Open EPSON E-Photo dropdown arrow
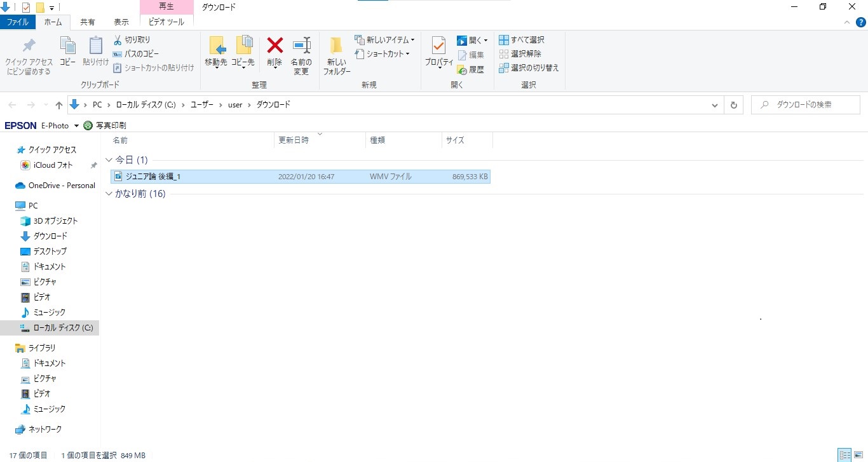Image resolution: width=868 pixels, height=462 pixels. tap(76, 126)
